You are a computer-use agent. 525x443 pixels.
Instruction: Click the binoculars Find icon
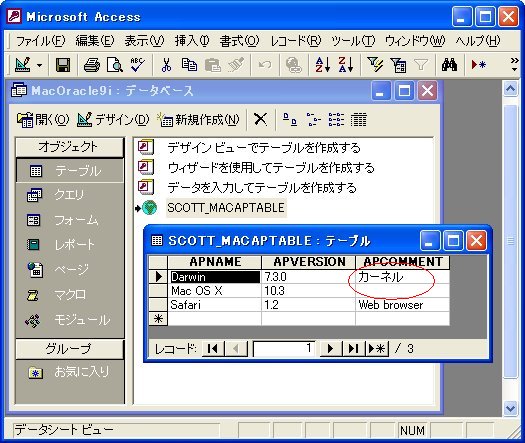click(x=449, y=65)
